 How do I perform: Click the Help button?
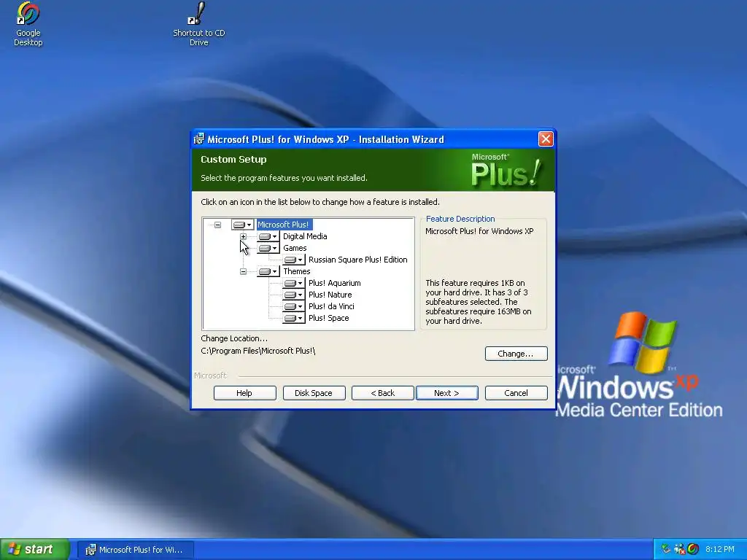(x=244, y=393)
